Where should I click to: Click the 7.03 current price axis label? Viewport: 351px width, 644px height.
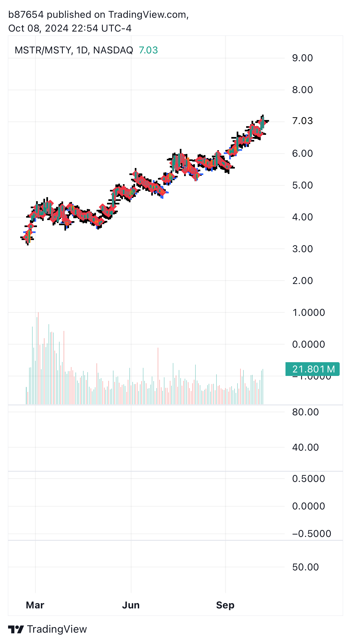point(302,121)
